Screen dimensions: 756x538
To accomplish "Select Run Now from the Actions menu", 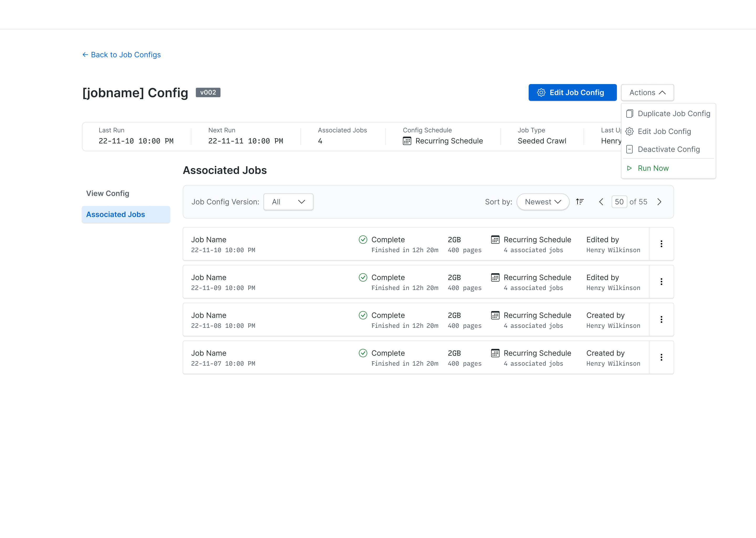I will click(652, 168).
